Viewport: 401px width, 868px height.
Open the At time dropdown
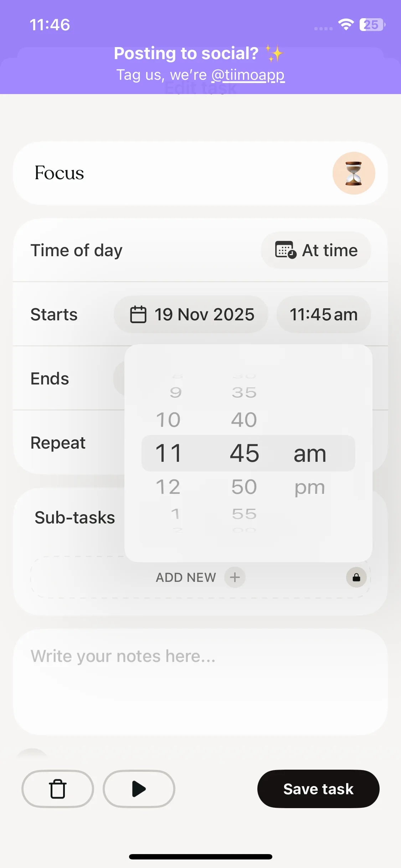coord(316,250)
